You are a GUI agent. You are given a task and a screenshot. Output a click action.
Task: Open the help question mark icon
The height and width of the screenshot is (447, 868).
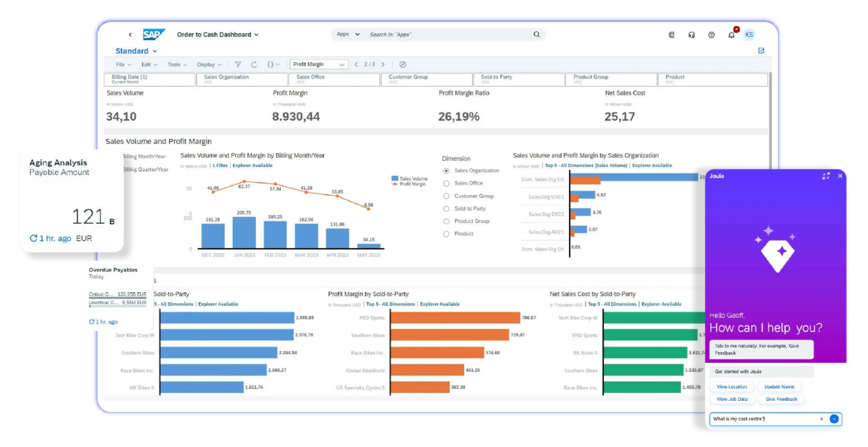click(712, 34)
